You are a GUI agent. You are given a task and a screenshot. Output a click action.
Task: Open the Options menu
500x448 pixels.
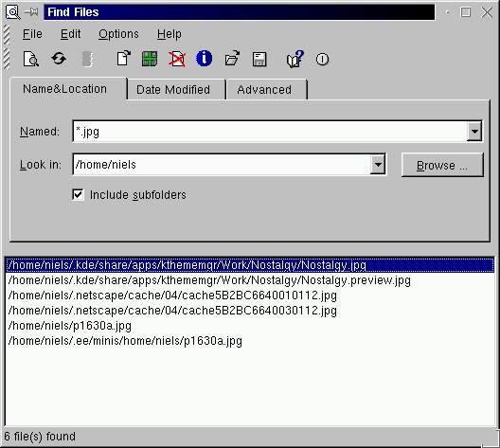118,34
